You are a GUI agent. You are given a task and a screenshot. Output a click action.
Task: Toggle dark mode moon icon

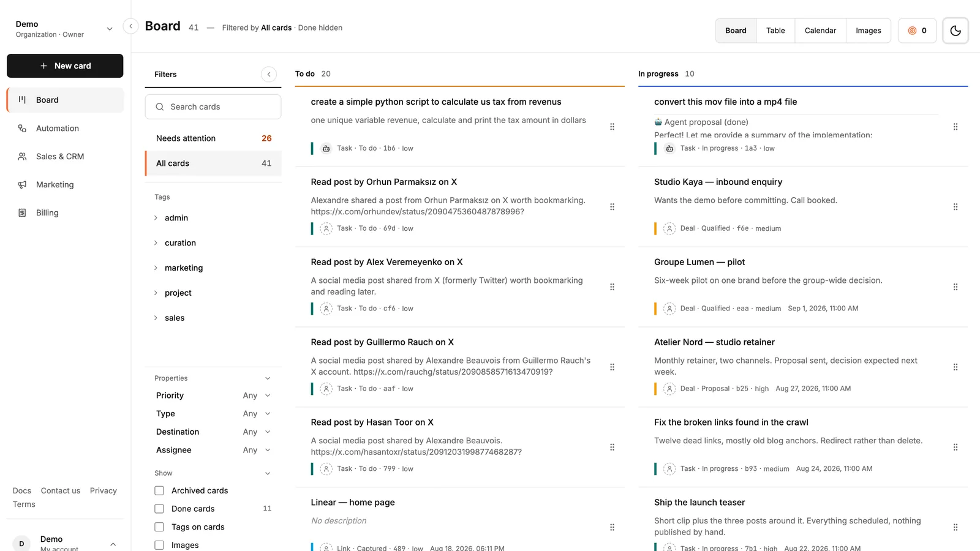tap(956, 31)
